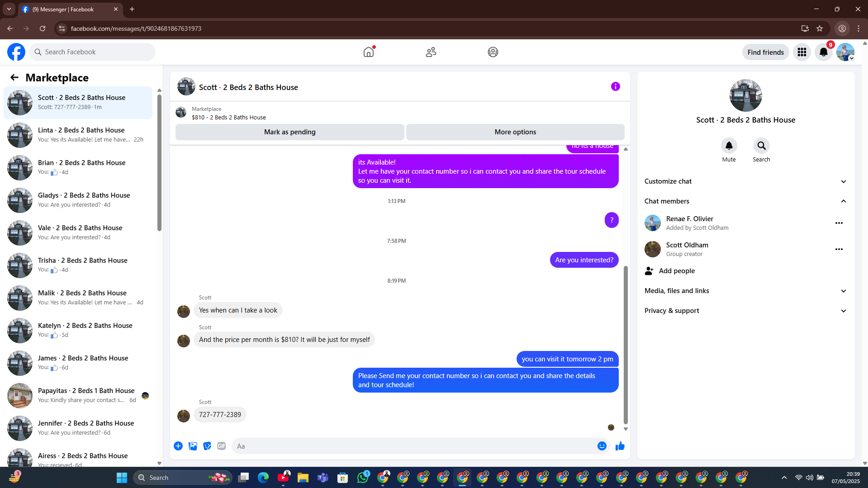
Task: Click the browser address bar URL
Action: click(x=136, y=28)
